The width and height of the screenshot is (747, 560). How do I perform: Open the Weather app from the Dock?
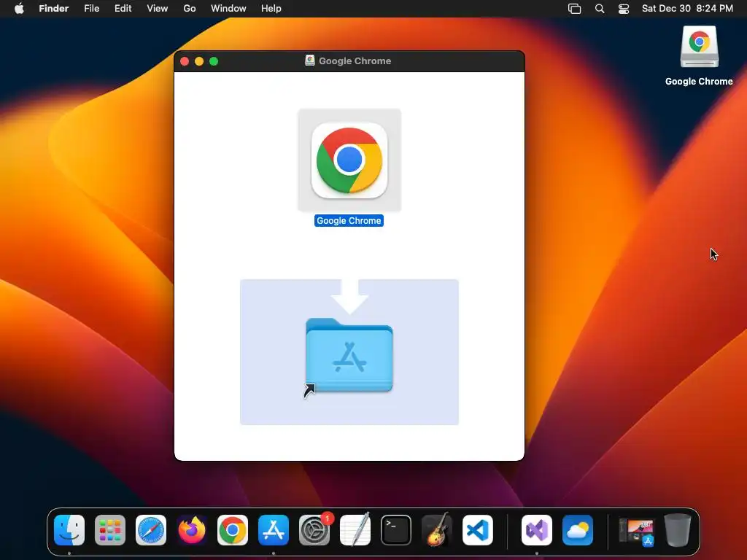pyautogui.click(x=578, y=529)
